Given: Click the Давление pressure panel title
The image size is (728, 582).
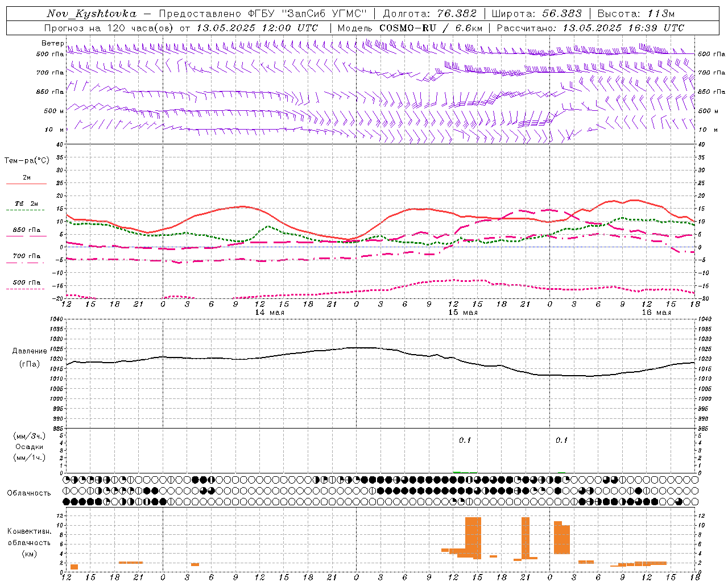Looking at the screenshot, I should click(30, 351).
